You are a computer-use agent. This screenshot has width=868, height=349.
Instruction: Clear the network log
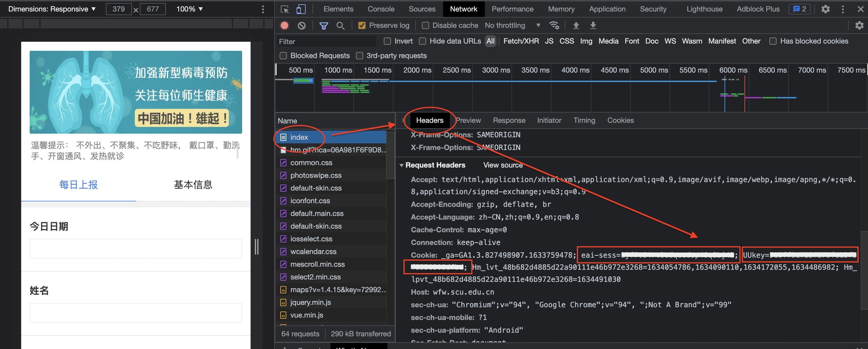click(x=301, y=26)
